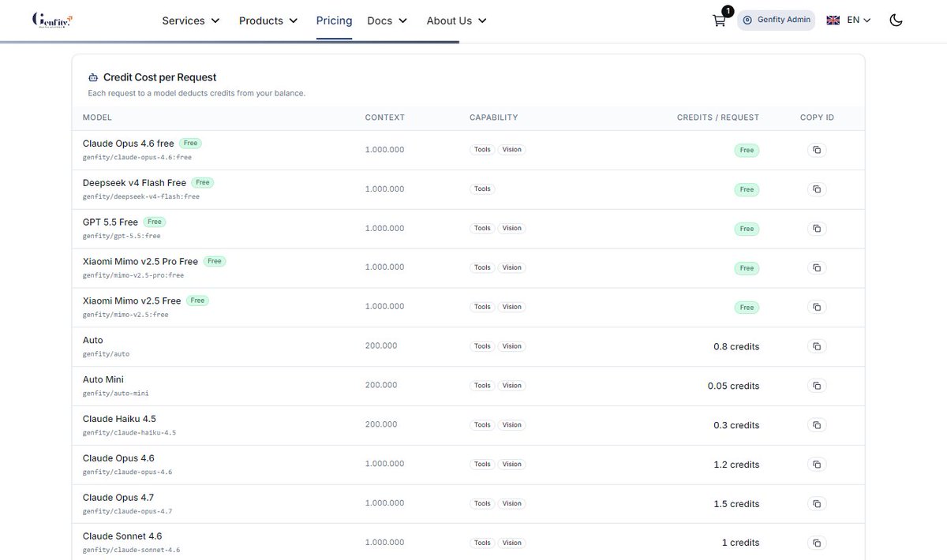Click the COPY ID column header
This screenshot has width=947, height=560.
pos(817,118)
